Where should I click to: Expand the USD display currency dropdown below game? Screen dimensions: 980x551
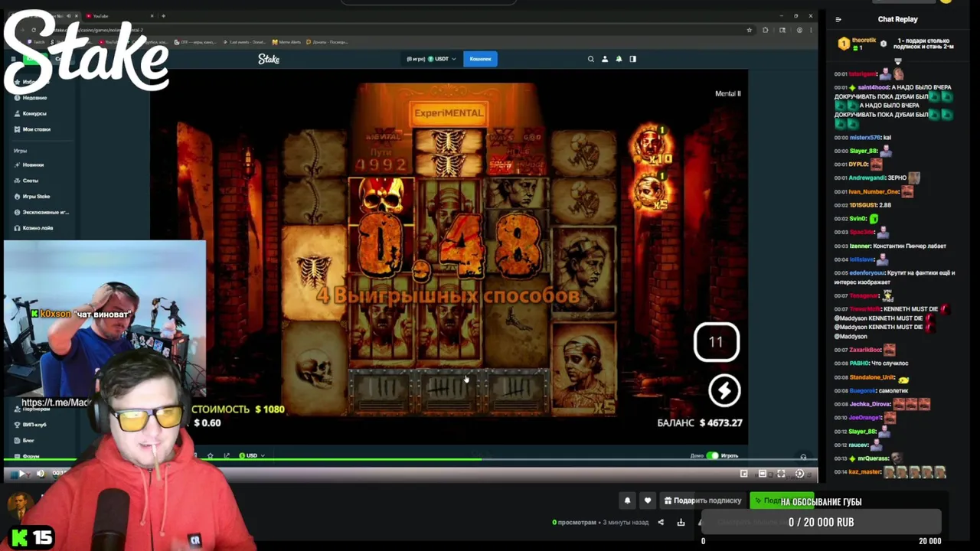(251, 455)
